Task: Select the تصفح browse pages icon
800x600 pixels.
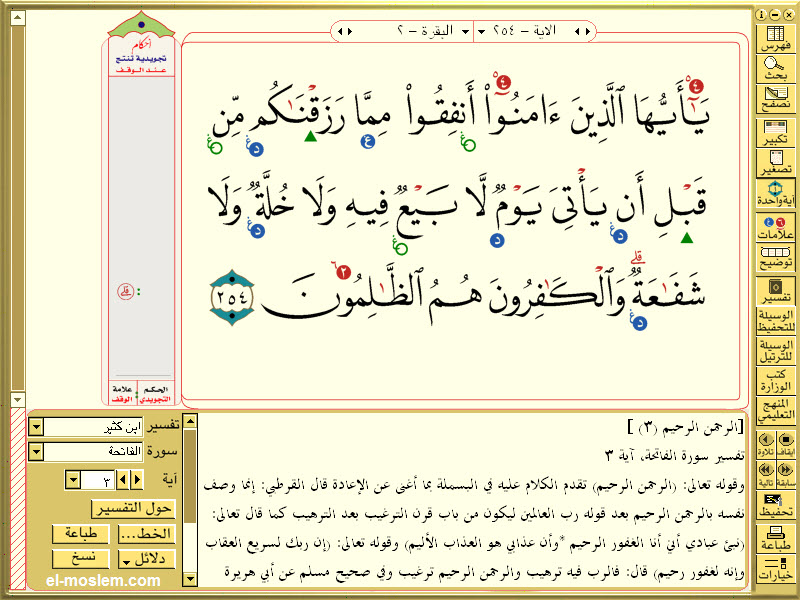Action: click(x=775, y=98)
